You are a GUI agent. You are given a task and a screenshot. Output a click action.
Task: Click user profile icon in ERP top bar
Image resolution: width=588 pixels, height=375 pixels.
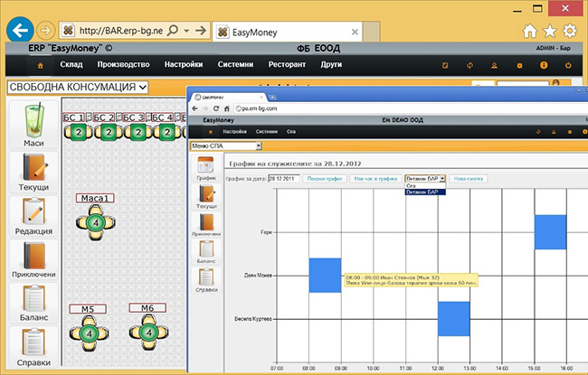pyautogui.click(x=494, y=66)
